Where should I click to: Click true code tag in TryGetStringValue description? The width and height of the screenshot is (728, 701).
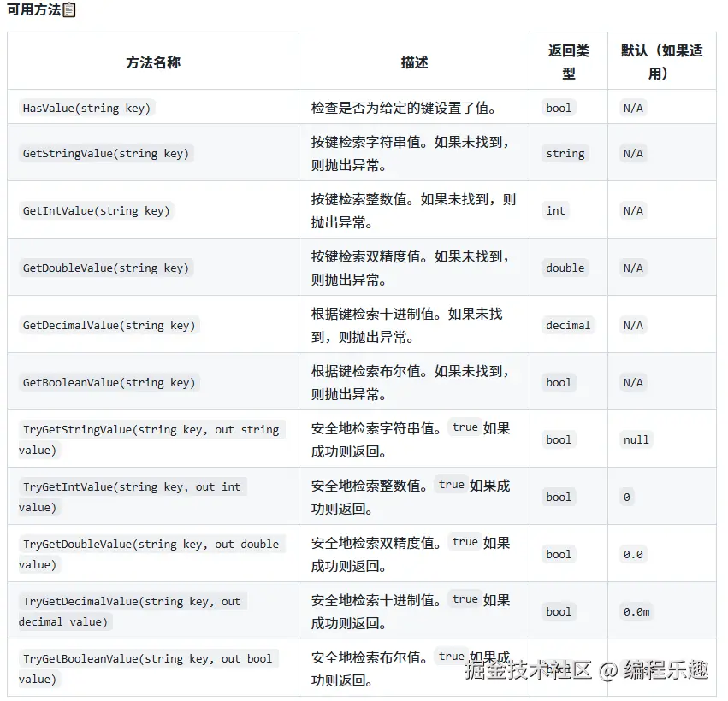(x=465, y=427)
